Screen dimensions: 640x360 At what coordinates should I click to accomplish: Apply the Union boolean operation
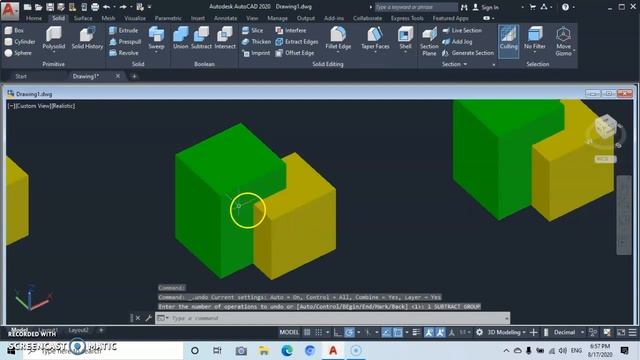180,38
